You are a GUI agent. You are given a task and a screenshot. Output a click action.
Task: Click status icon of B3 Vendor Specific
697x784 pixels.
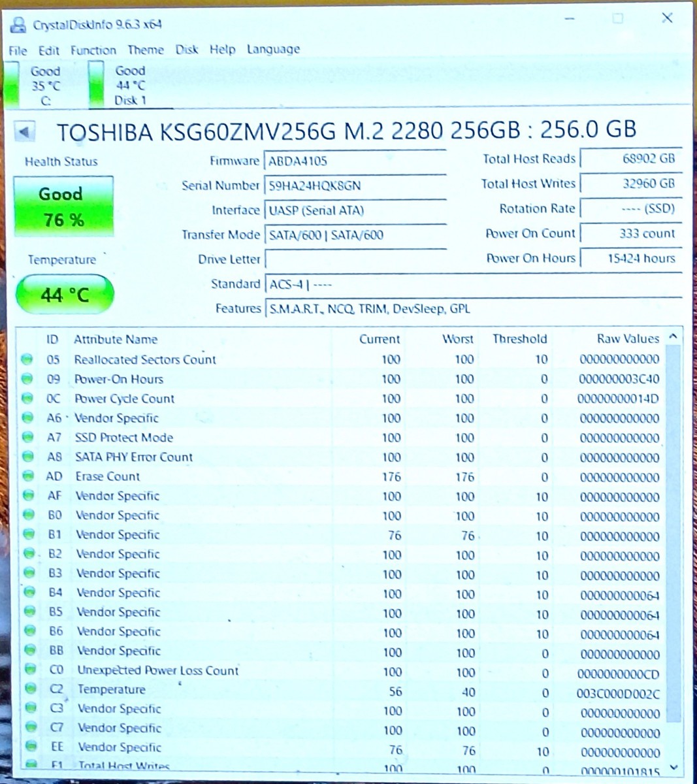click(29, 573)
